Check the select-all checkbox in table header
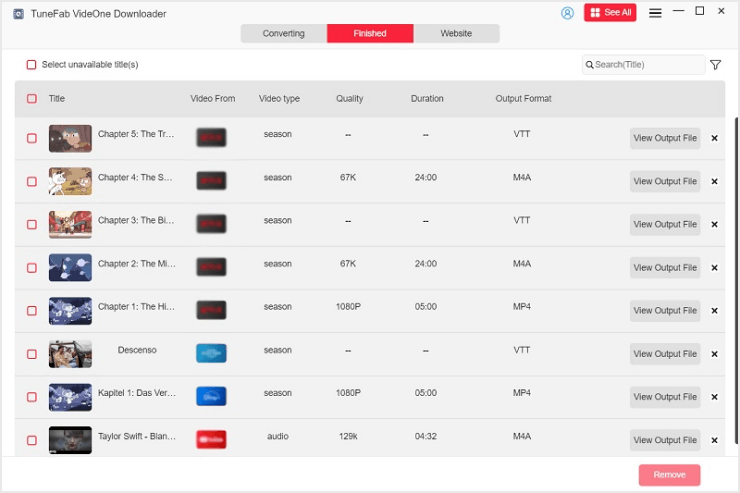 [32, 99]
